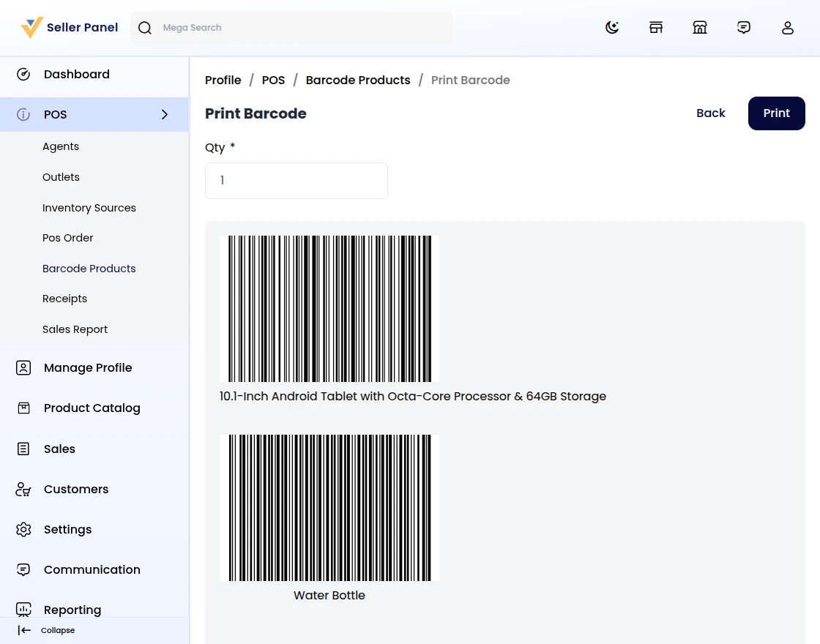The width and height of the screenshot is (820, 644).
Task: Open the Customers section label
Action: [x=76, y=490]
